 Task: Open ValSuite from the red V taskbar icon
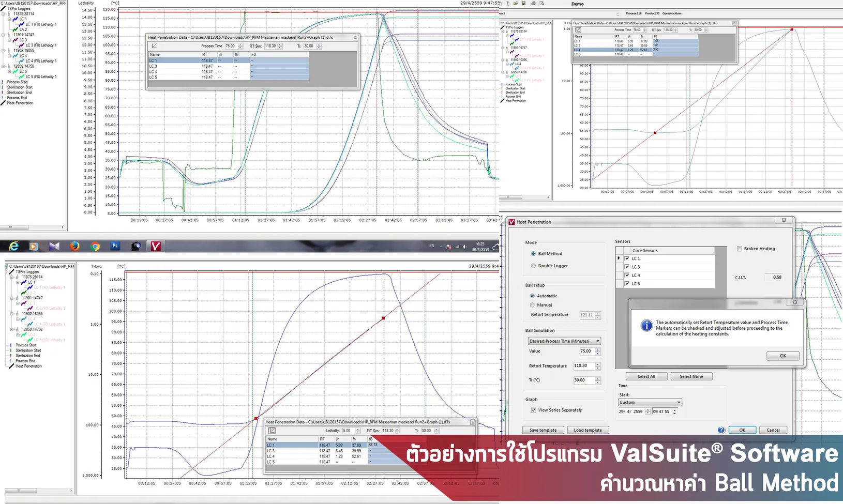[x=155, y=247]
